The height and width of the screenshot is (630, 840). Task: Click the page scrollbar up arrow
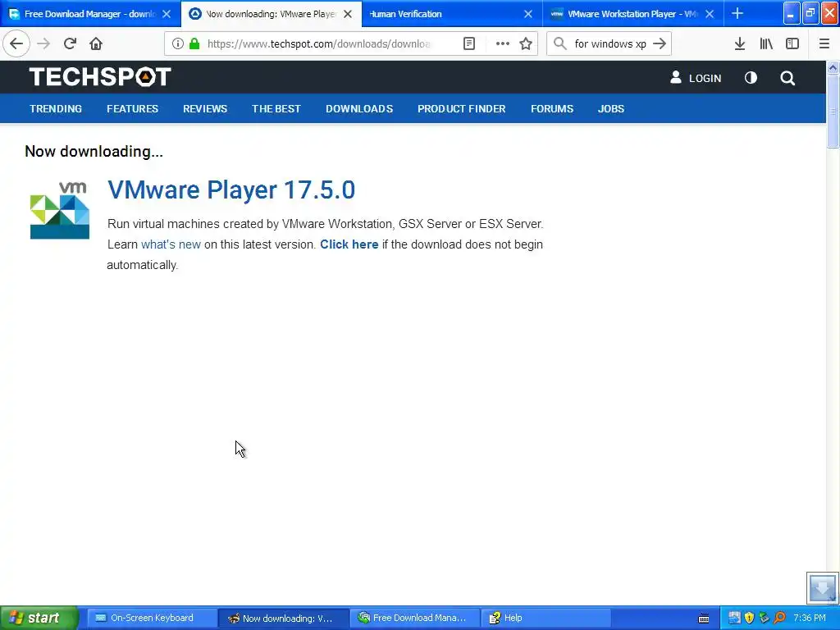click(x=833, y=67)
